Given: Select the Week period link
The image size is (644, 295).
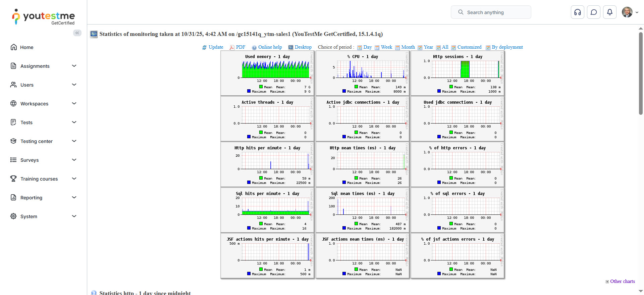Looking at the screenshot, I should click(x=386, y=47).
